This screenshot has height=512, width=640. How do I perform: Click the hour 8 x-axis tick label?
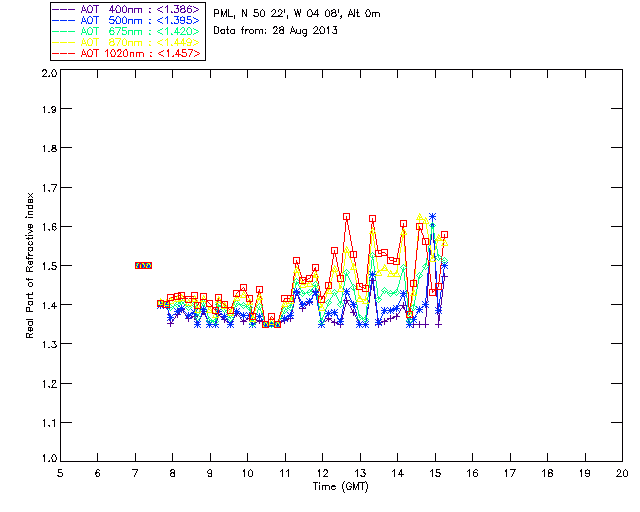173,473
